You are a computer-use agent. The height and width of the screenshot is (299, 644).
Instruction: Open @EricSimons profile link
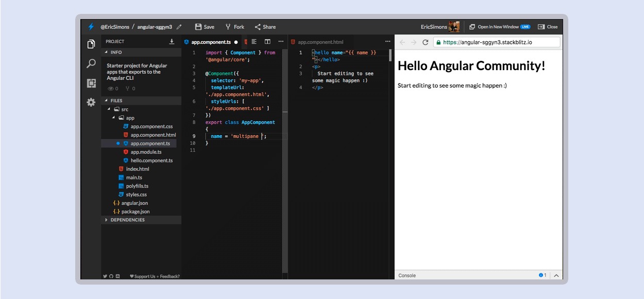tap(115, 27)
